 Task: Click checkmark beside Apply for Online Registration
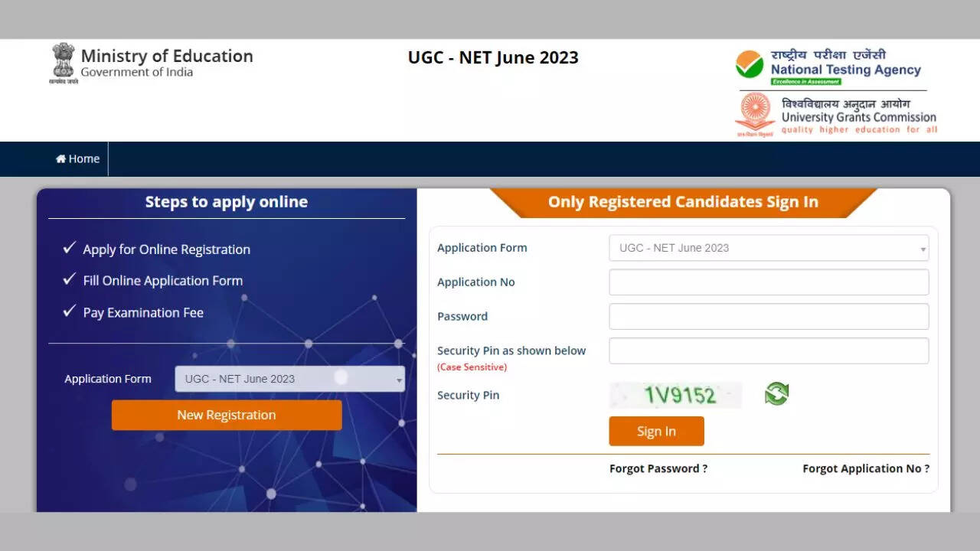coord(70,248)
